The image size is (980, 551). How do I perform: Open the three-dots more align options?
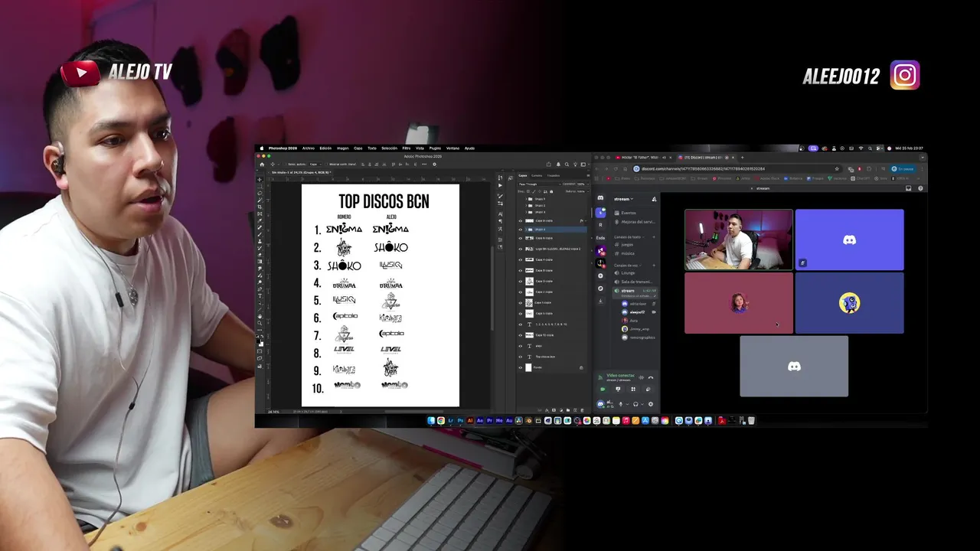pos(424,164)
